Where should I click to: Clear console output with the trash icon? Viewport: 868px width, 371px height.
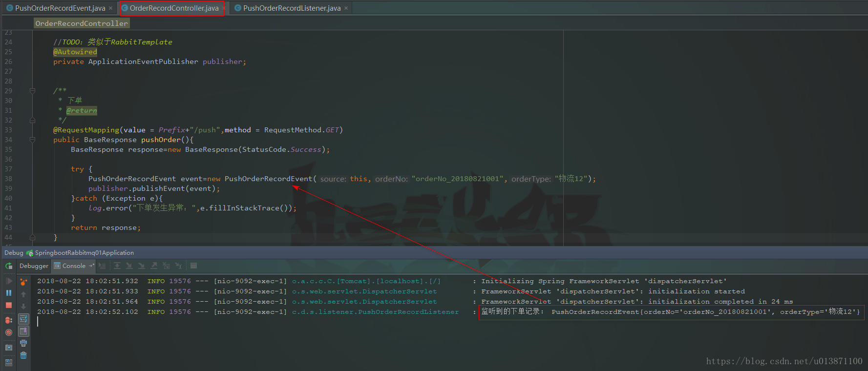coord(23,355)
